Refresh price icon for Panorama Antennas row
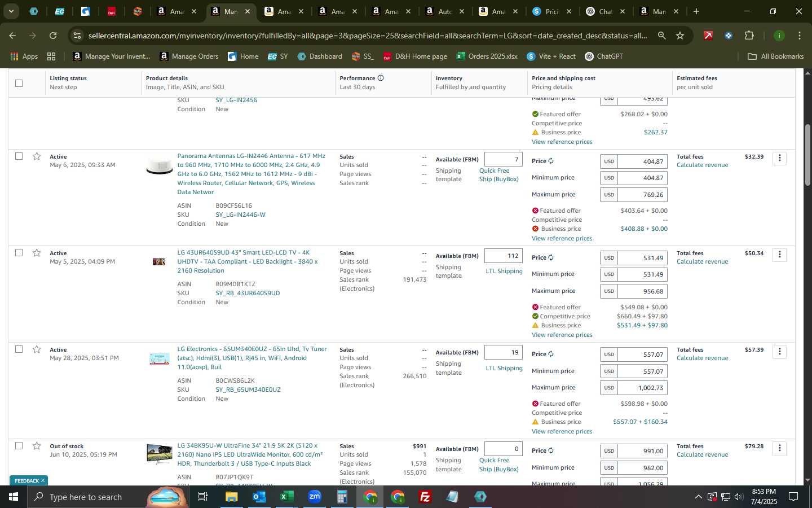This screenshot has height=508, width=812. click(551, 161)
